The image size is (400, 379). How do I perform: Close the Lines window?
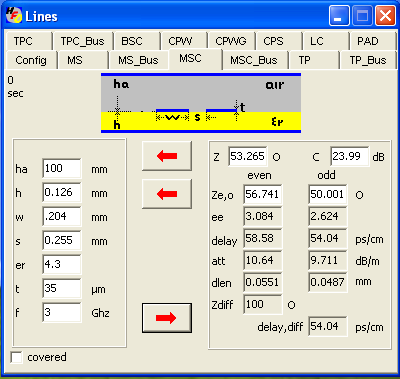pos(385,16)
